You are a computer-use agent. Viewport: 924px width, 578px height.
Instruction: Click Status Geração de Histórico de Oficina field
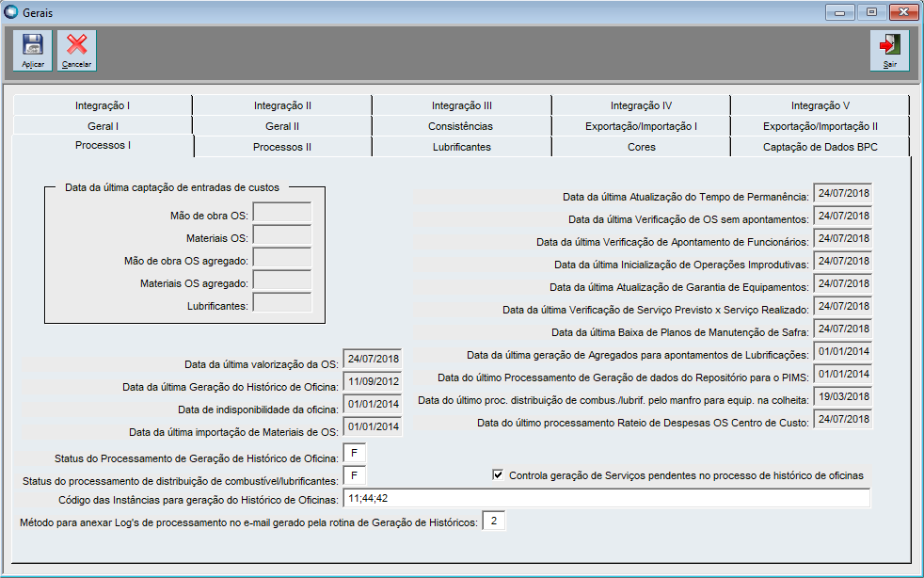[354, 454]
